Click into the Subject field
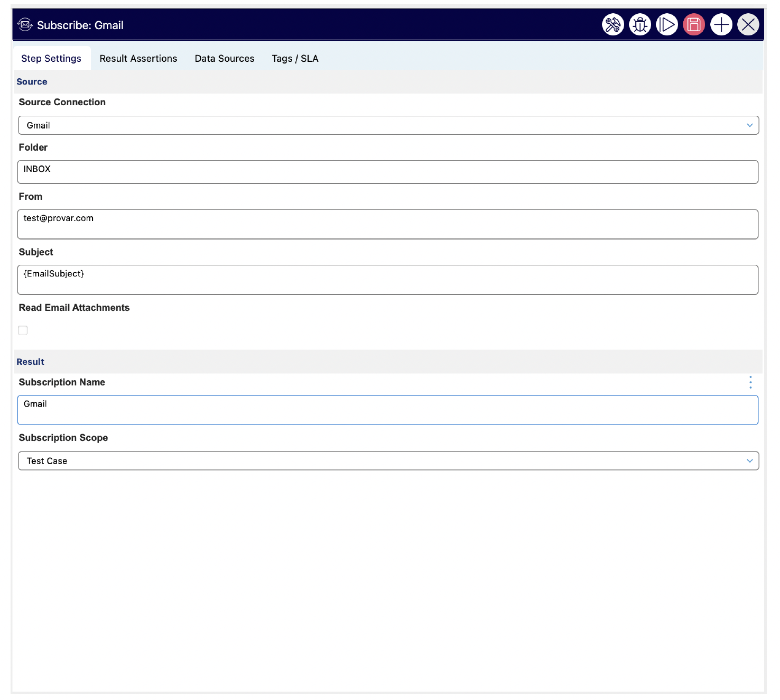The width and height of the screenshot is (780, 700). coord(388,280)
